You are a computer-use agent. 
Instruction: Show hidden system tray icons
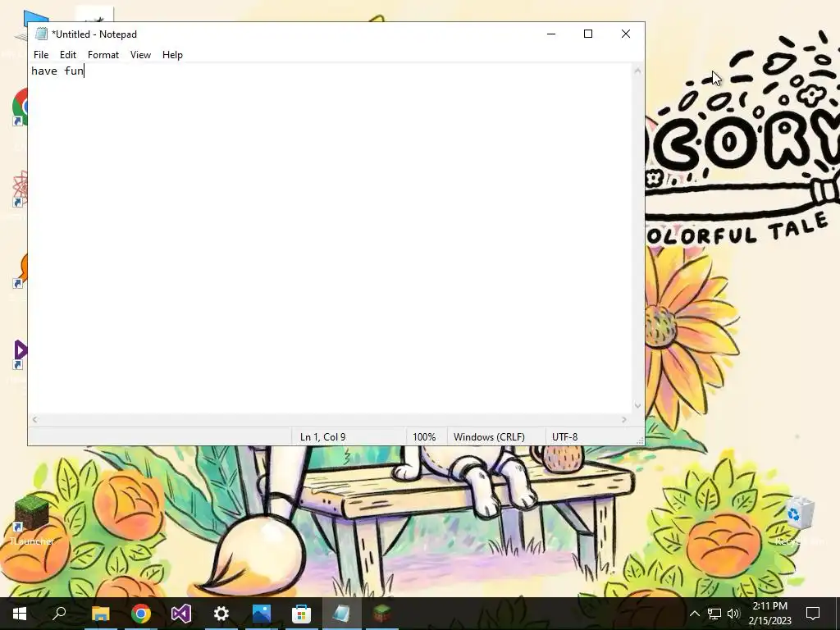click(694, 614)
